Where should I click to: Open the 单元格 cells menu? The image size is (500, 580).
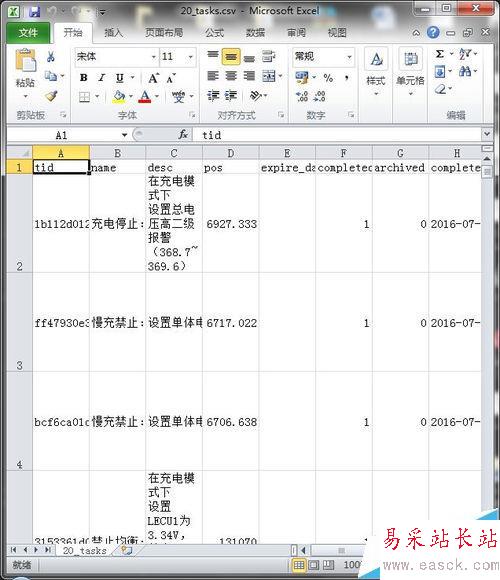click(410, 72)
